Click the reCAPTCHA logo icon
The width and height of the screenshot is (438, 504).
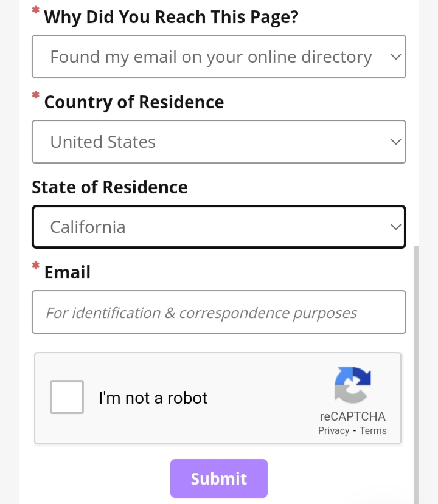point(353,385)
